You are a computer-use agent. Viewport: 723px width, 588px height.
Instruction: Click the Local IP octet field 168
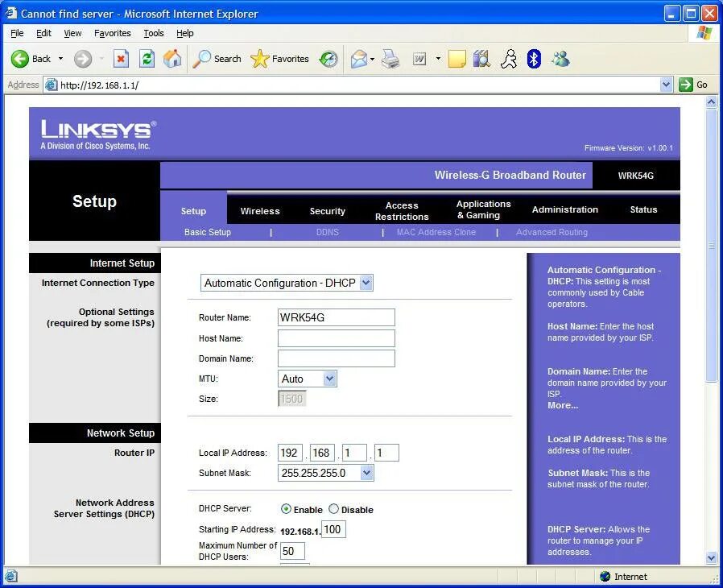click(x=322, y=453)
